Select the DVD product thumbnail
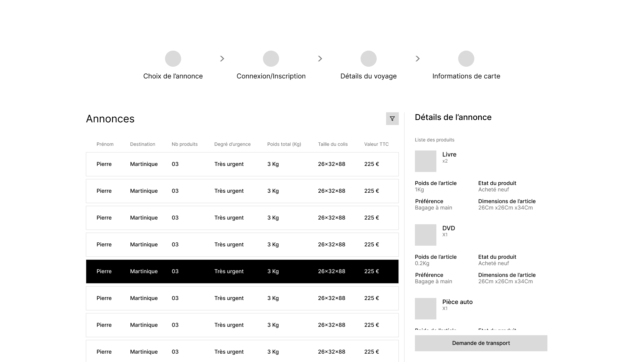 [425, 235]
